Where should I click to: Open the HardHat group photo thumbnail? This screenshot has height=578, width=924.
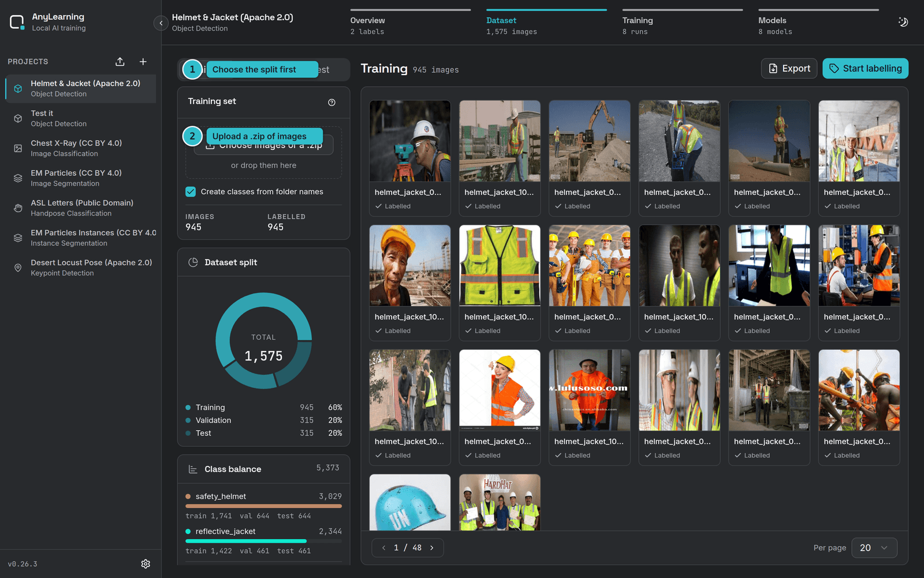tap(500, 502)
